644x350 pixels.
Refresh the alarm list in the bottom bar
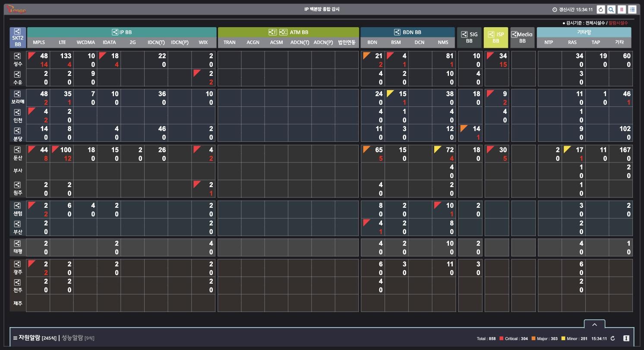612,338
